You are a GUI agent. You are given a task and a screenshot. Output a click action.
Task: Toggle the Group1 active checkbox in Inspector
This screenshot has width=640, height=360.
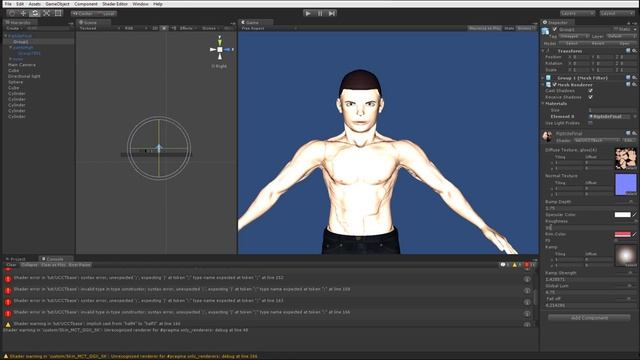click(x=554, y=29)
